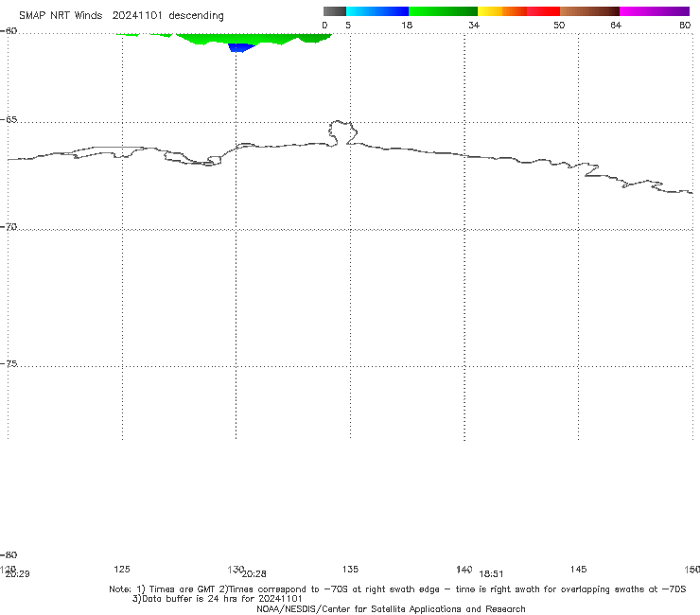Click the longitude label '145'
Screen dimensions: 700x615
(578, 569)
